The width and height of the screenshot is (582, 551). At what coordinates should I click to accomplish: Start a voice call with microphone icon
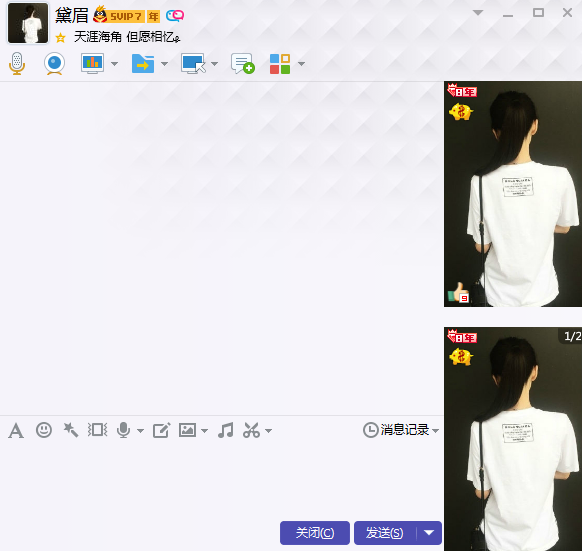[17, 63]
